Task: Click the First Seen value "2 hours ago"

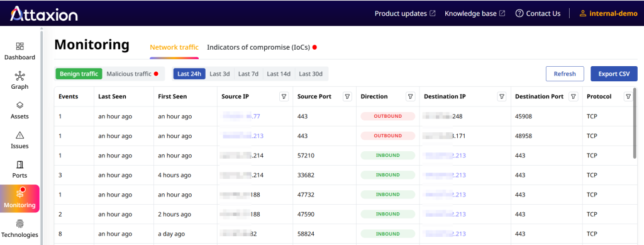Action: point(175,214)
